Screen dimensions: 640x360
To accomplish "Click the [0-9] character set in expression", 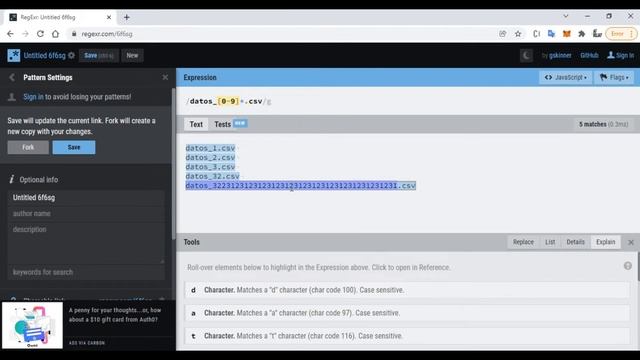I will tap(228, 101).
